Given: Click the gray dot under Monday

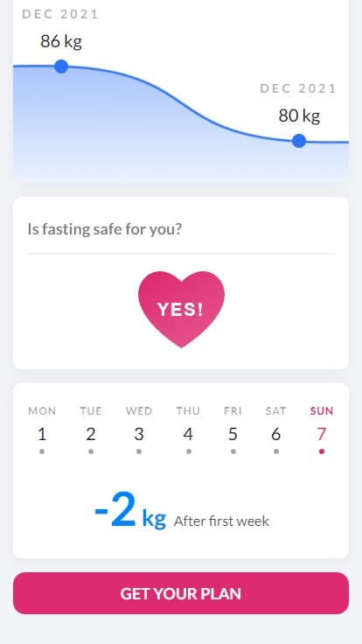Looking at the screenshot, I should tap(42, 451).
